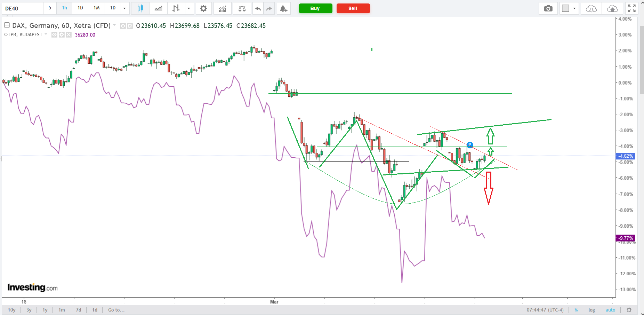
Task: Select the candlestick chart type icon
Action: (x=140, y=8)
